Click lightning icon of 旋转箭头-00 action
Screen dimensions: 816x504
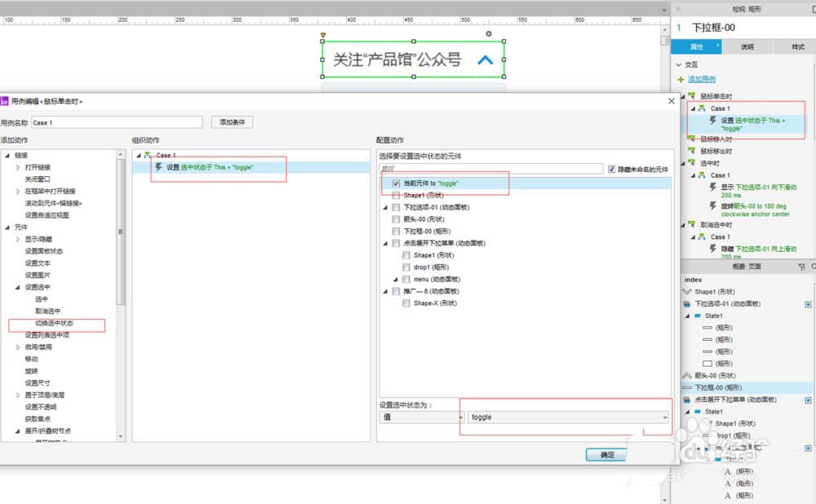[713, 206]
